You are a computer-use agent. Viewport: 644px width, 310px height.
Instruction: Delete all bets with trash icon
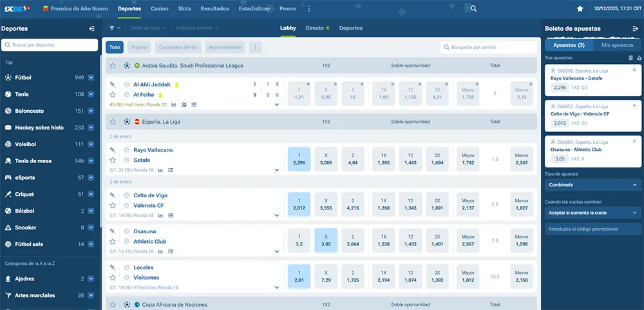point(631,58)
